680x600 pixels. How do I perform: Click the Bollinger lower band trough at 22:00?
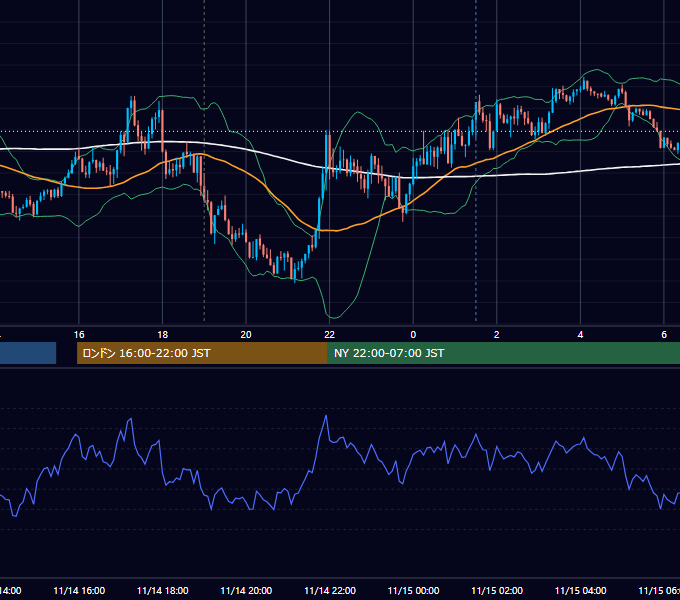coord(333,318)
